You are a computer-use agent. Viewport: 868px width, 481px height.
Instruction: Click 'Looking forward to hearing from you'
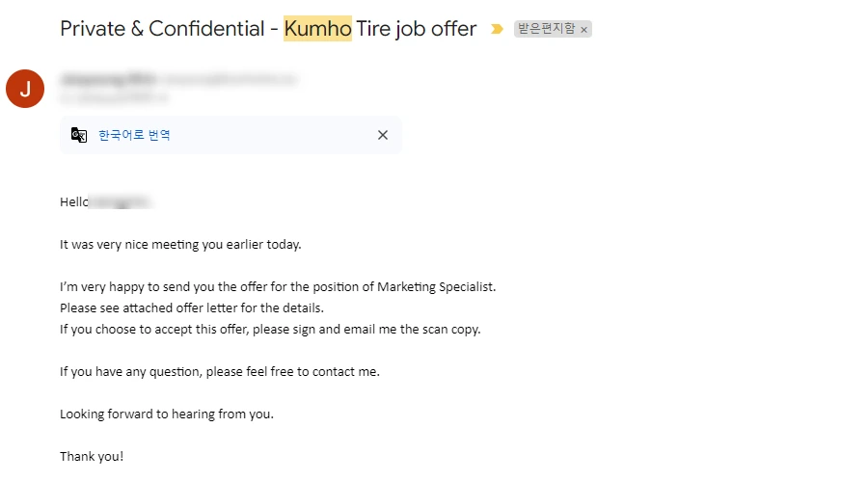point(167,414)
